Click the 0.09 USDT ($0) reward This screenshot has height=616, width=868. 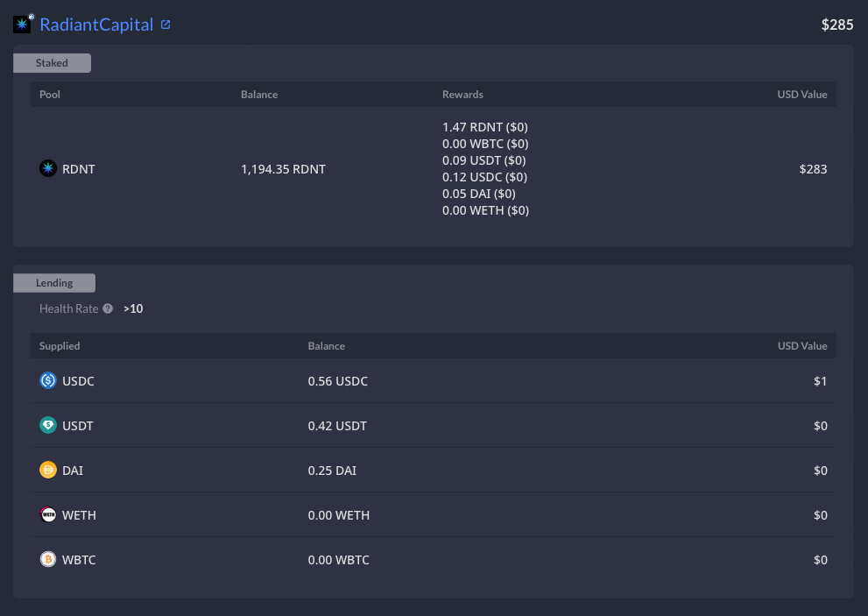pyautogui.click(x=484, y=160)
